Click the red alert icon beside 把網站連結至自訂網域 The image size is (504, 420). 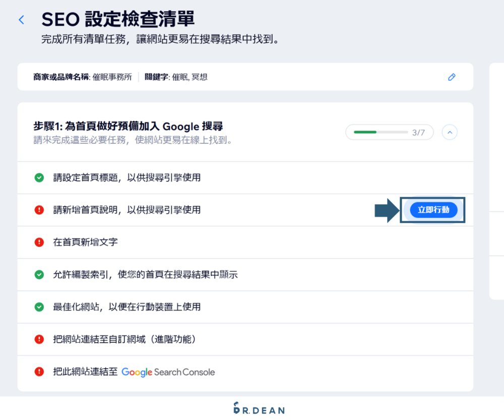click(x=39, y=339)
